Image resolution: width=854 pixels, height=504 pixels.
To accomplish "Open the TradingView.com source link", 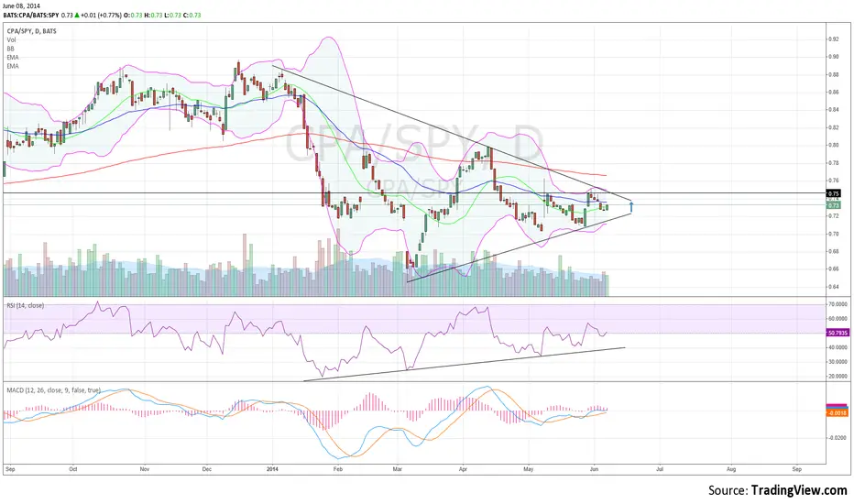I will 799,490.
